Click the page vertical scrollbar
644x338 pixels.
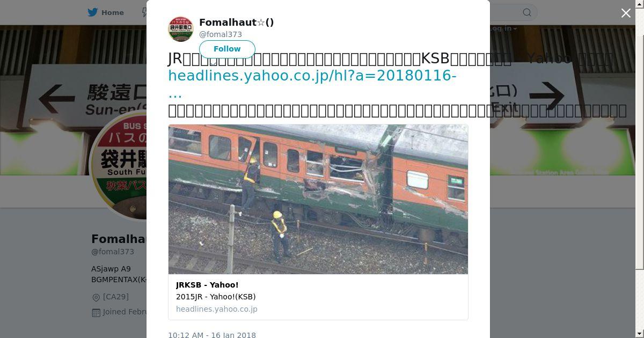(x=640, y=134)
